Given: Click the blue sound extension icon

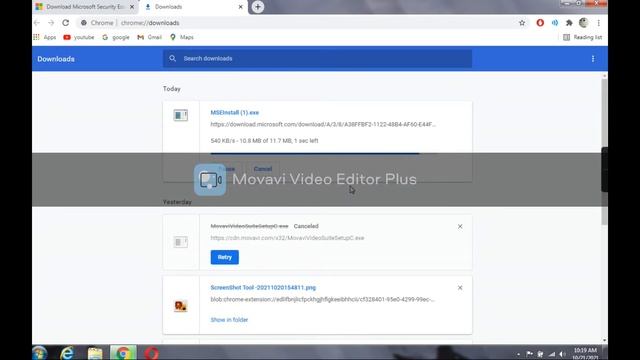Looking at the screenshot, I should (x=555, y=23).
